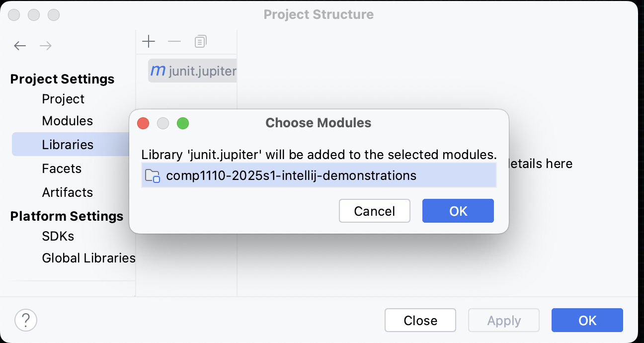Remove the selected library using the minus icon
Screen dimensions: 644x343
pyautogui.click(x=174, y=41)
